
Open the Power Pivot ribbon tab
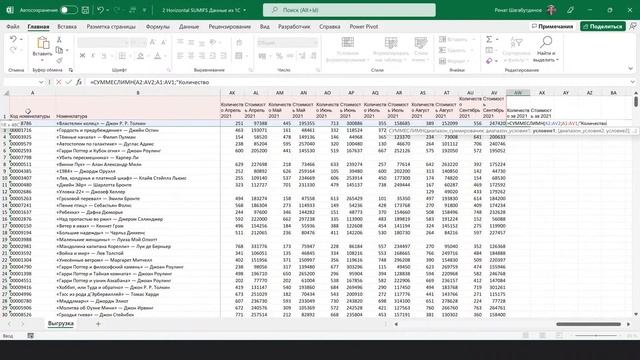(363, 27)
